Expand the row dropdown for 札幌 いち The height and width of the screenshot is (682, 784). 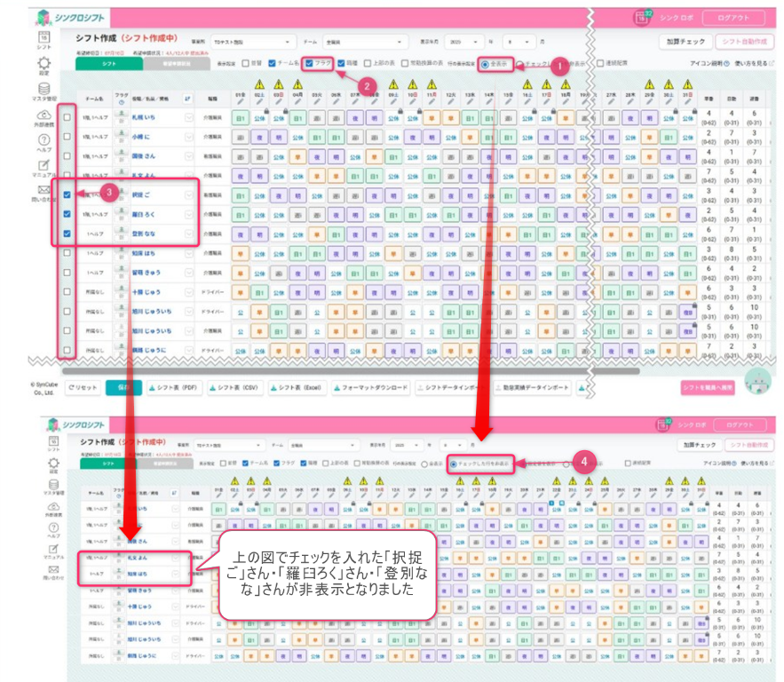click(x=188, y=117)
